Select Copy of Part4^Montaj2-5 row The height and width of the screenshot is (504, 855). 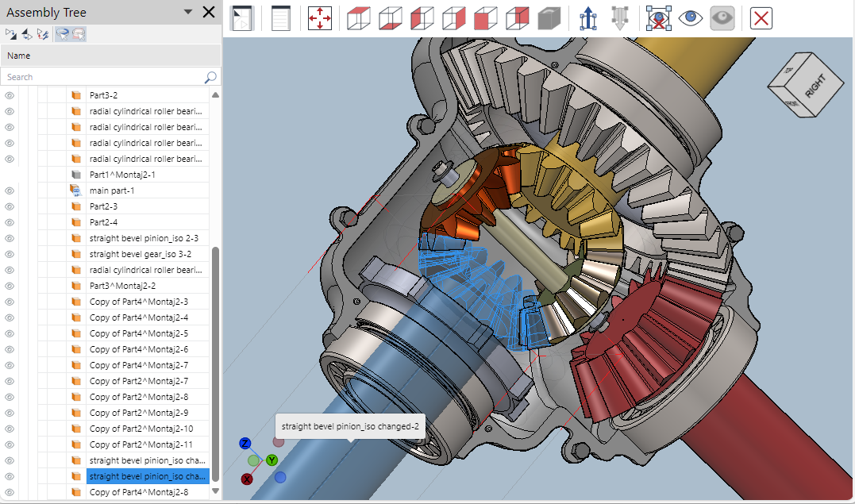click(x=148, y=333)
